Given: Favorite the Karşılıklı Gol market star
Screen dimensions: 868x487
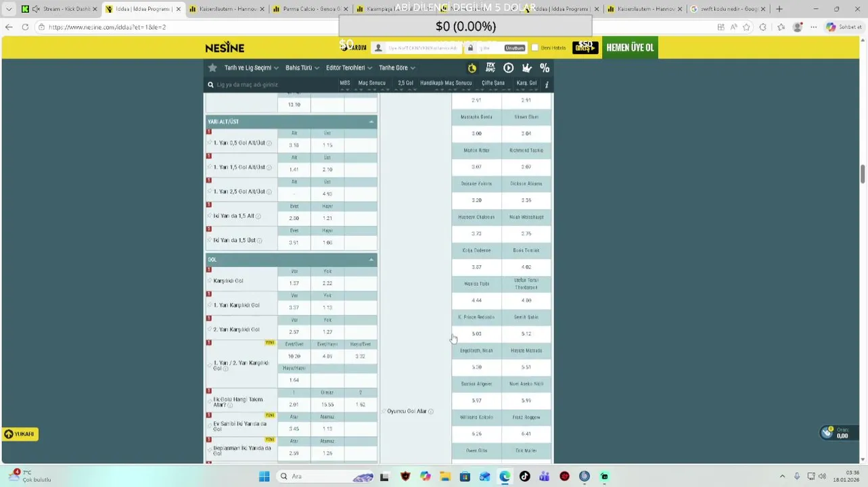Looking at the screenshot, I should [210, 281].
